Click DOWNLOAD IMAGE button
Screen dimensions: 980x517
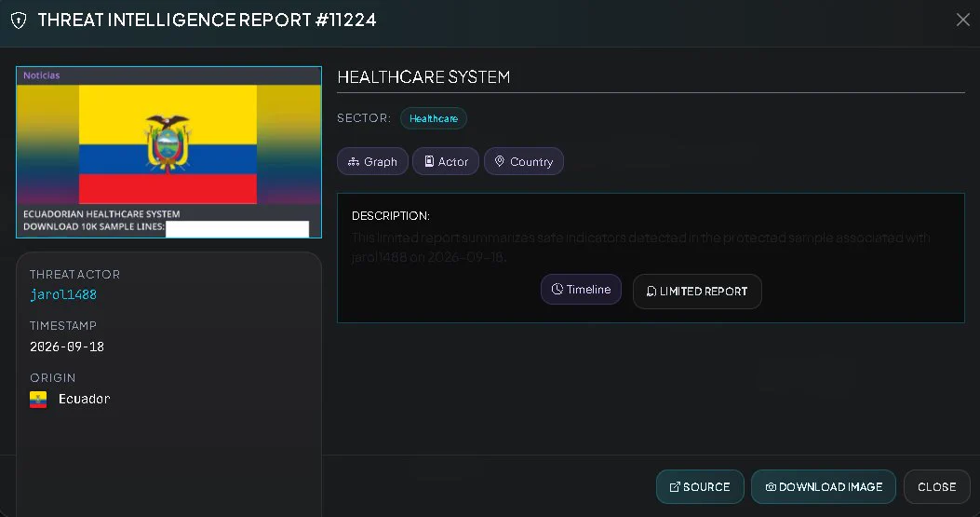pyautogui.click(x=823, y=486)
